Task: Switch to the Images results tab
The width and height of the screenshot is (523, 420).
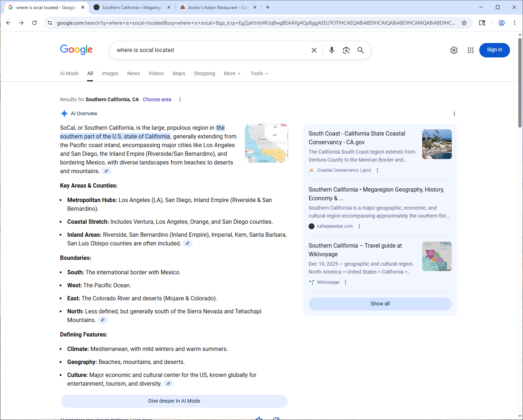Action: (x=110, y=73)
